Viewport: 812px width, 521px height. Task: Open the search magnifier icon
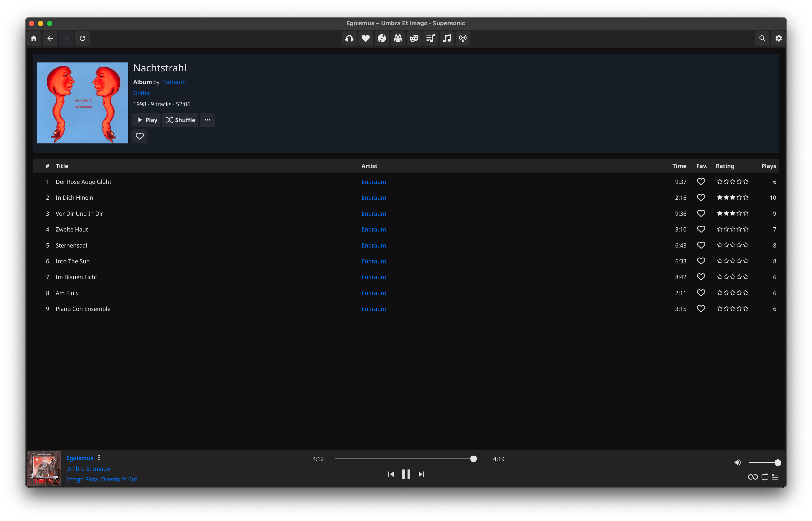(x=762, y=38)
